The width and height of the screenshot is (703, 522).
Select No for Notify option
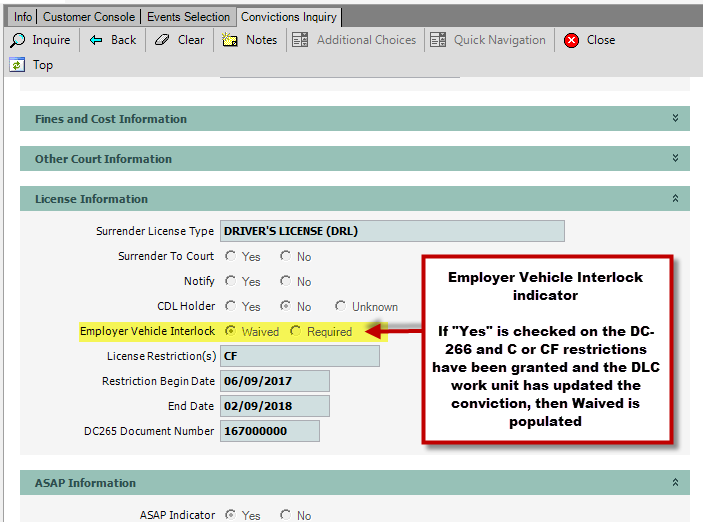[x=285, y=282]
